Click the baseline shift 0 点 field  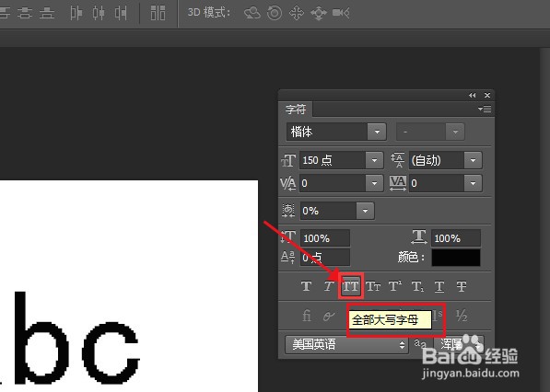(325, 258)
